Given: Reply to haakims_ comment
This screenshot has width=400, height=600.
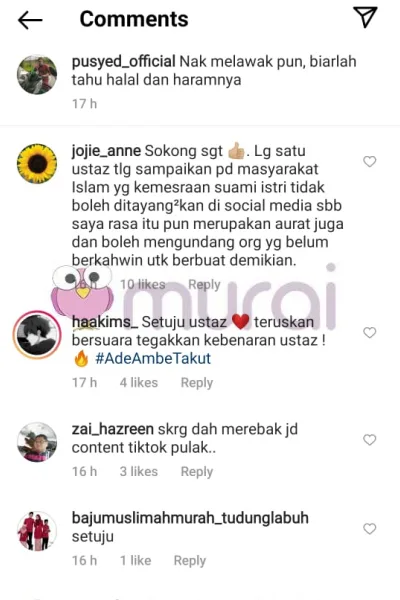Looking at the screenshot, I should pos(197,382).
